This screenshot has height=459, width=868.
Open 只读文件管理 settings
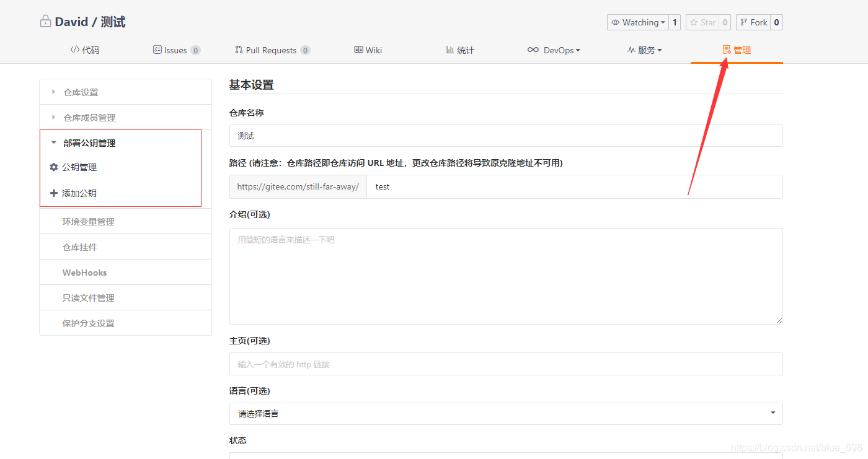(x=125, y=298)
